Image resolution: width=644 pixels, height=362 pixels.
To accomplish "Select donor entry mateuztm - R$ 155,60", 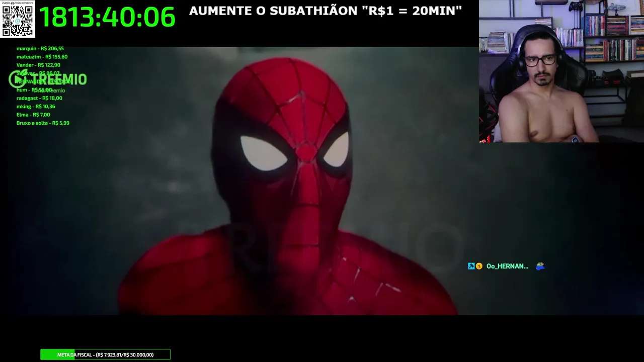I will coord(42,57).
